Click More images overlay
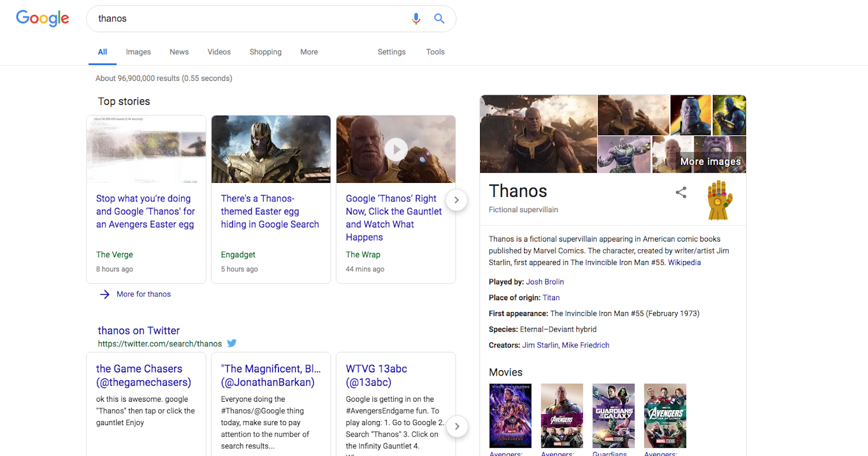Image resolution: width=868 pixels, height=456 pixels. pos(711,161)
